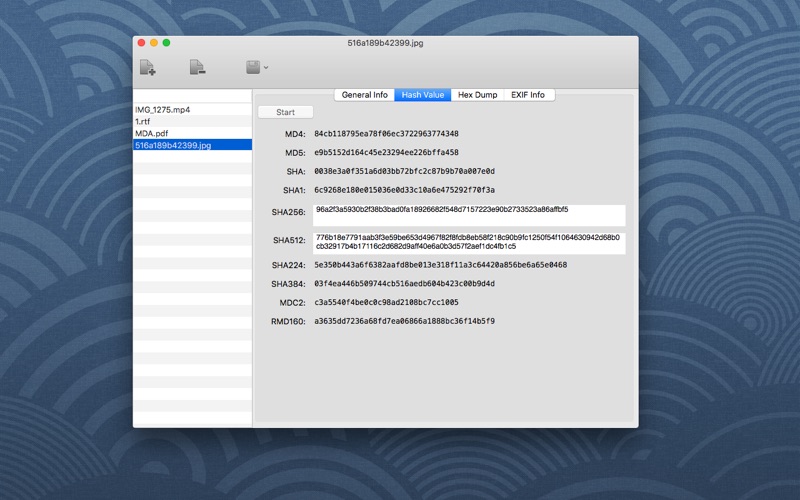Click the Remove File toolbar icon
Screen dimensions: 800x500
tap(197, 67)
